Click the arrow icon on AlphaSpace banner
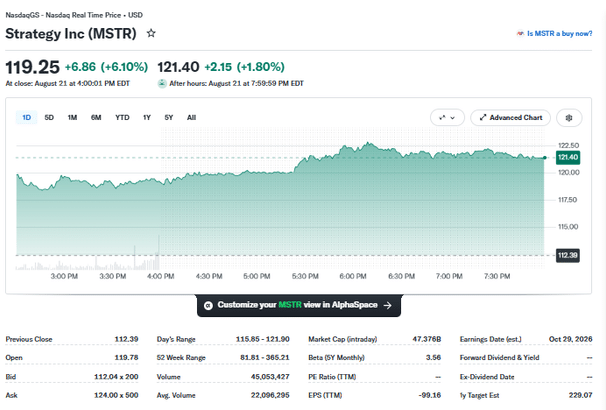 click(388, 305)
